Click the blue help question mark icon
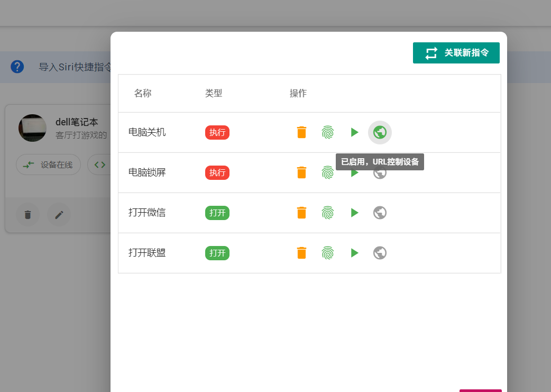This screenshot has height=392, width=551. 17,67
